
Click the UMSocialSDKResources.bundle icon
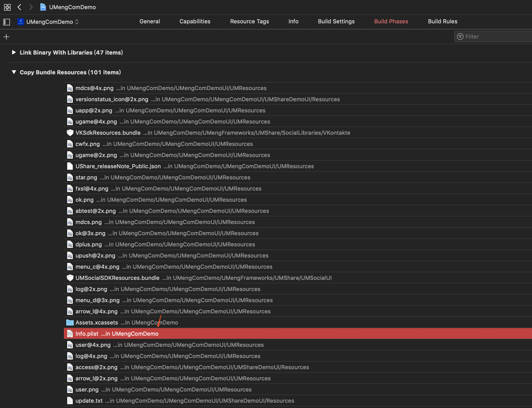tap(70, 278)
